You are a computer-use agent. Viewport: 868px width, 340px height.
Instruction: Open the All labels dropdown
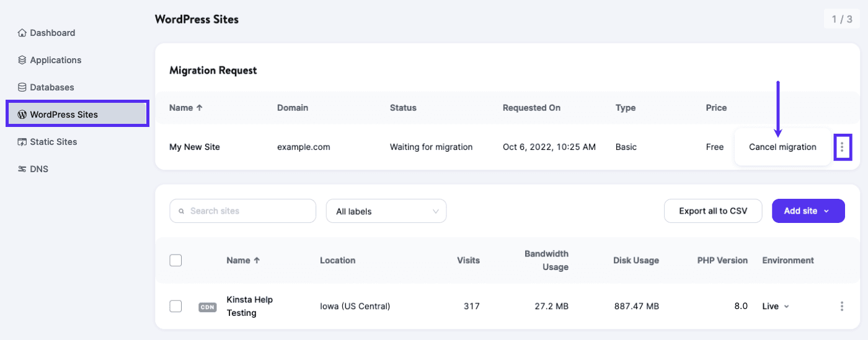386,211
